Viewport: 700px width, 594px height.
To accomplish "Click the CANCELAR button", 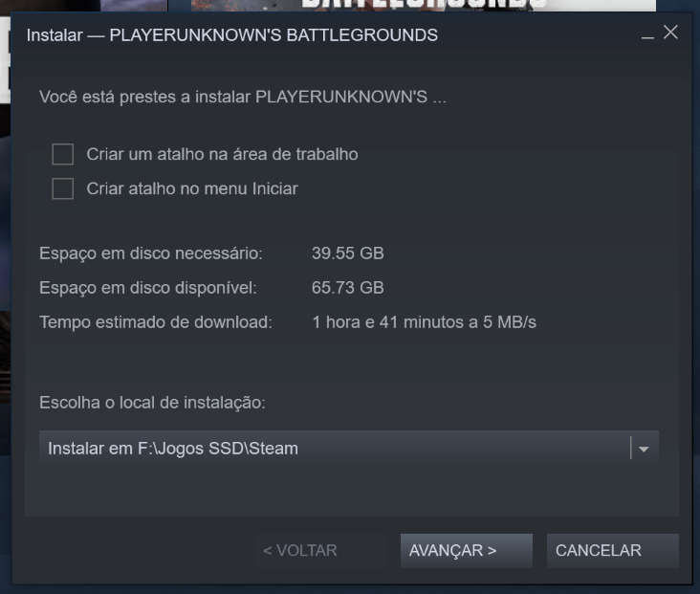I will [612, 551].
